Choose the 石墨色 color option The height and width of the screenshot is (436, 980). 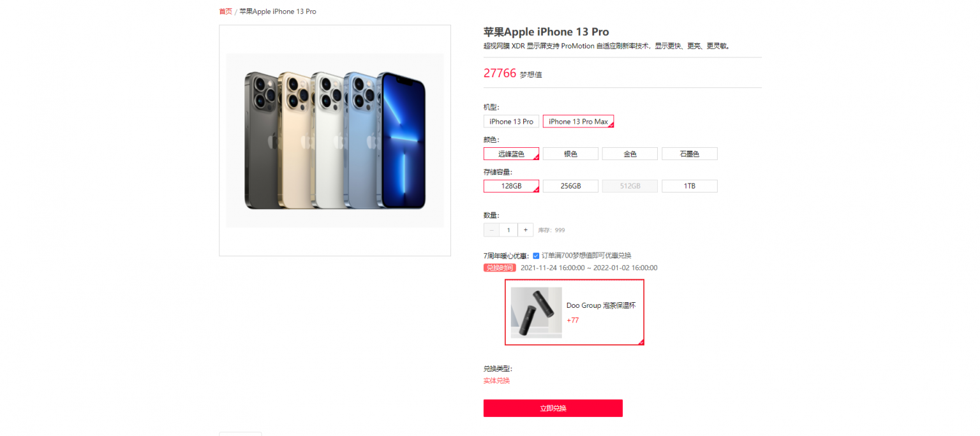(x=690, y=154)
